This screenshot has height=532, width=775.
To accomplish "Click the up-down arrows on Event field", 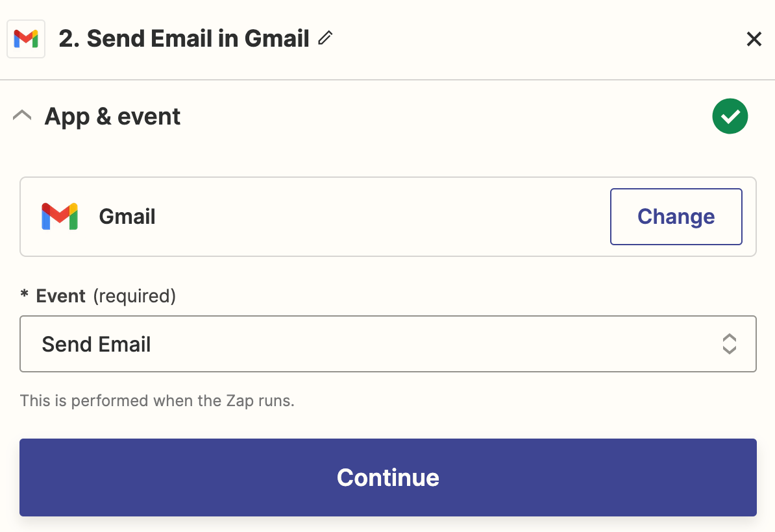I will pos(729,344).
